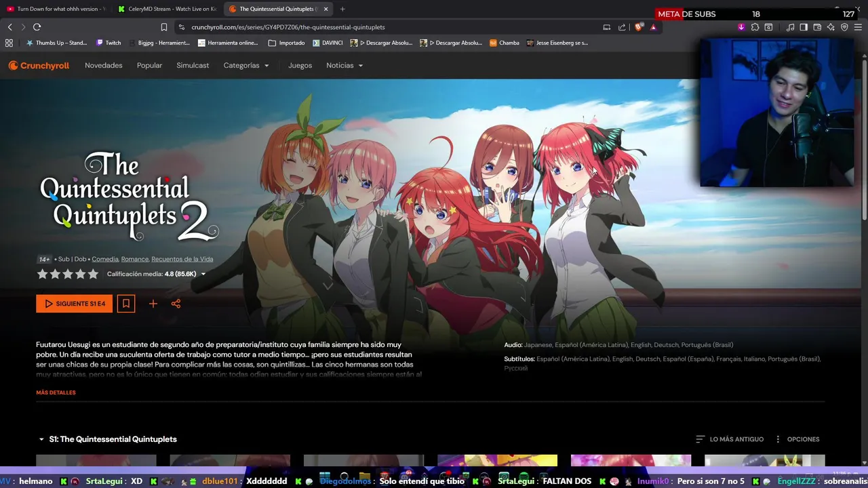Expand the Categorías dropdown
Image resolution: width=868 pixels, height=488 pixels.
point(246,66)
